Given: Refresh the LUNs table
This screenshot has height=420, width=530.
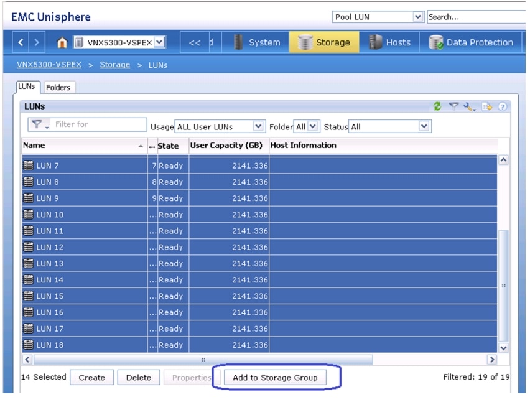Looking at the screenshot, I should click(437, 106).
